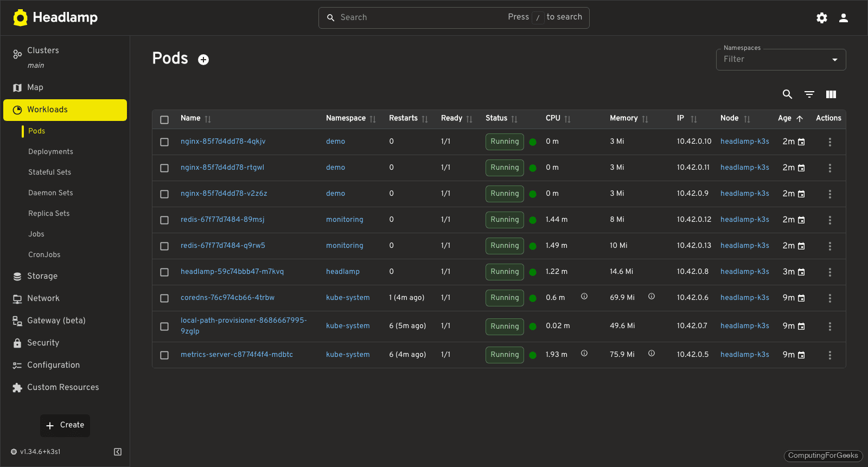This screenshot has height=467, width=868.
Task: Open Stateful Sets in the sidebar
Action: pos(49,172)
